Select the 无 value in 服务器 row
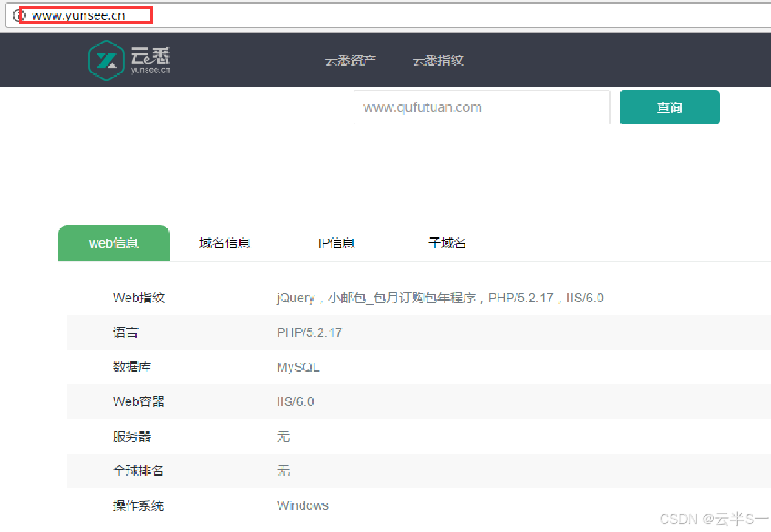The image size is (771, 532). (x=283, y=437)
